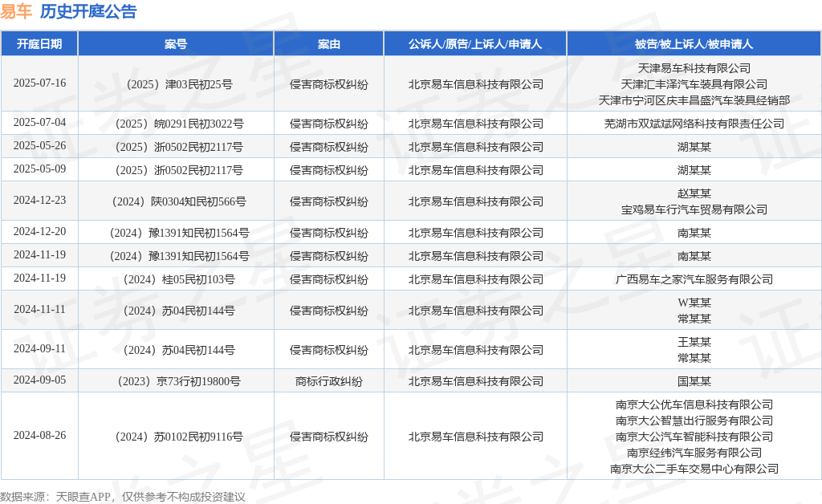Click date 2024-11-19 in the 南某某 row

pyautogui.click(x=39, y=254)
